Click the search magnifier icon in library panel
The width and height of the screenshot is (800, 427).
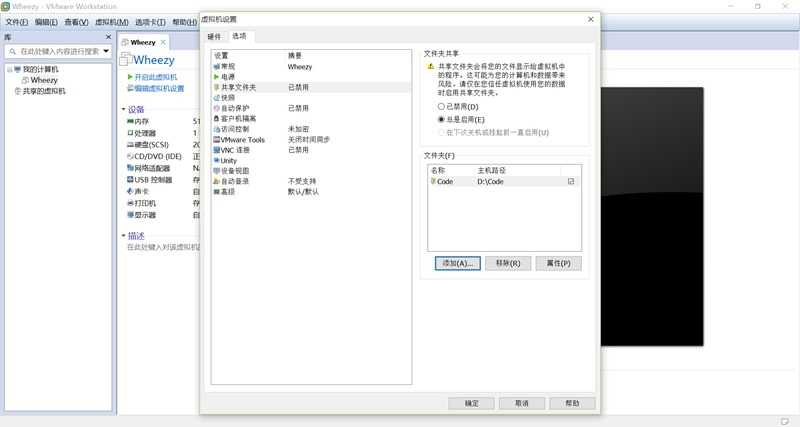(13, 52)
